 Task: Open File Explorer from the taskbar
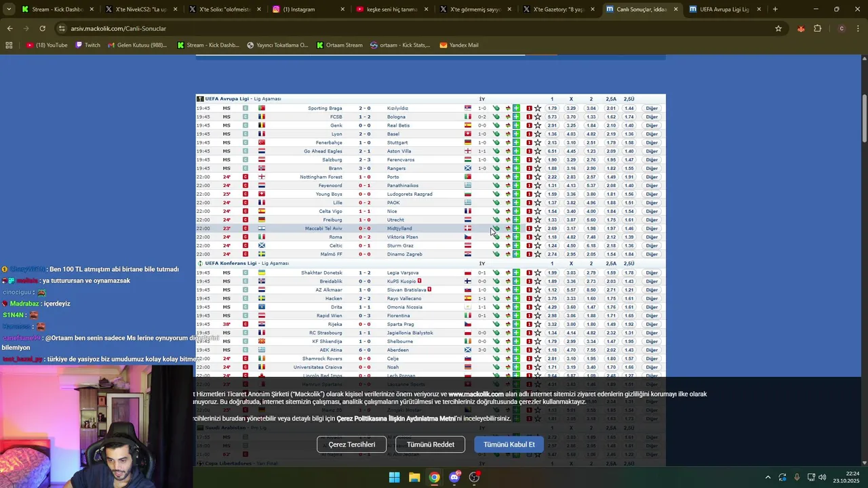(x=414, y=477)
